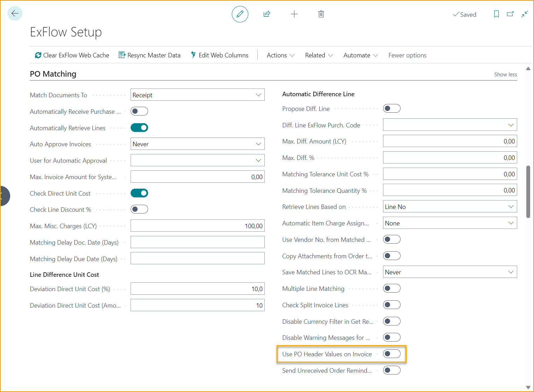534x392 pixels.
Task: Toggle Use Vendor No. from Matched switch
Action: (x=392, y=239)
